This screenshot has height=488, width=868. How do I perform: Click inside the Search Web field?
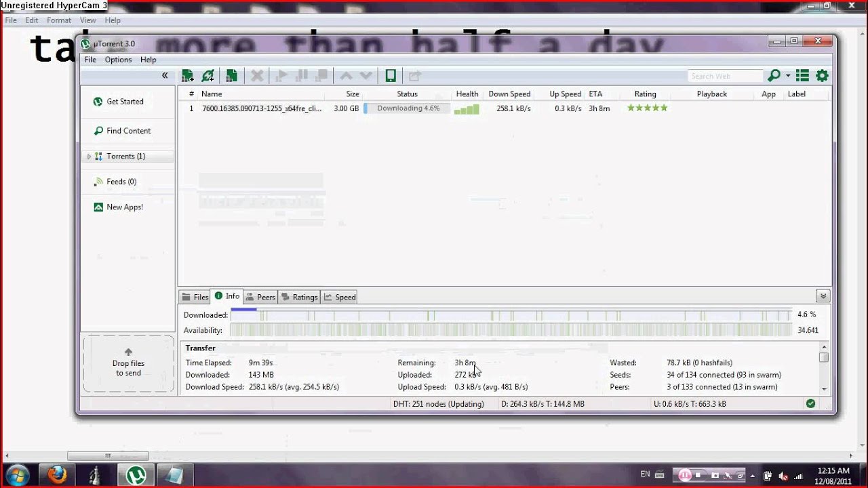click(726, 76)
